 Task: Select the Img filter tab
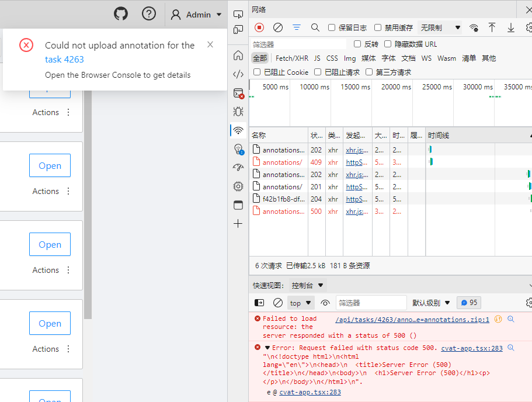point(350,58)
